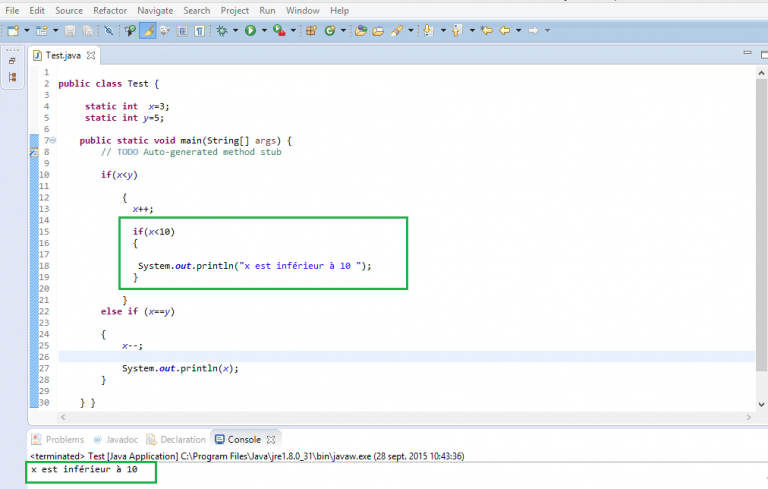Open the Run button dropdown arrow
Viewport: 768px width, 489px height.
[x=264, y=31]
